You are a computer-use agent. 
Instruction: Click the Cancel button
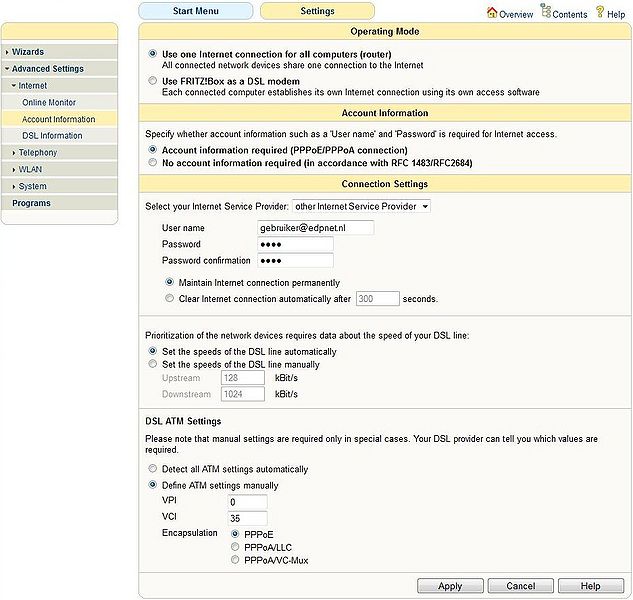(x=521, y=586)
